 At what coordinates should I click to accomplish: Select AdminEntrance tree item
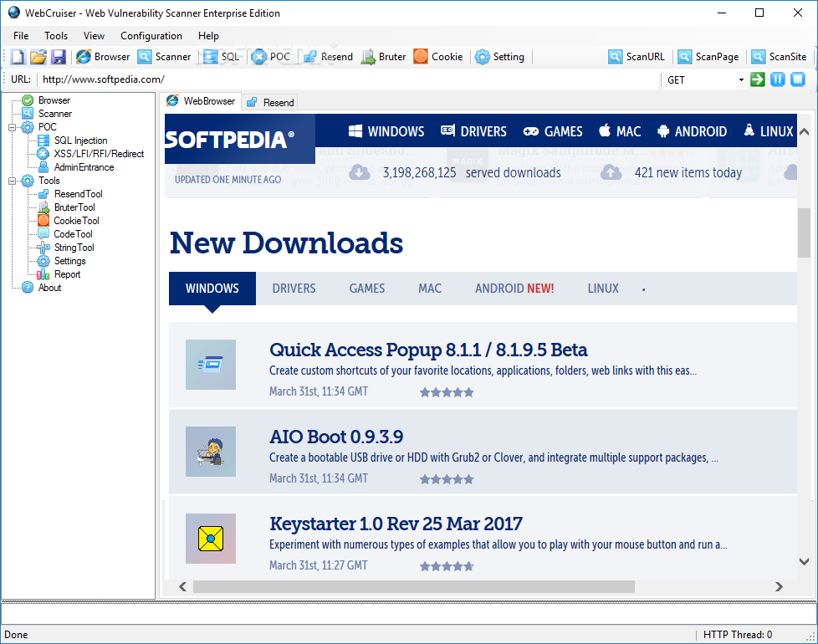[x=84, y=167]
